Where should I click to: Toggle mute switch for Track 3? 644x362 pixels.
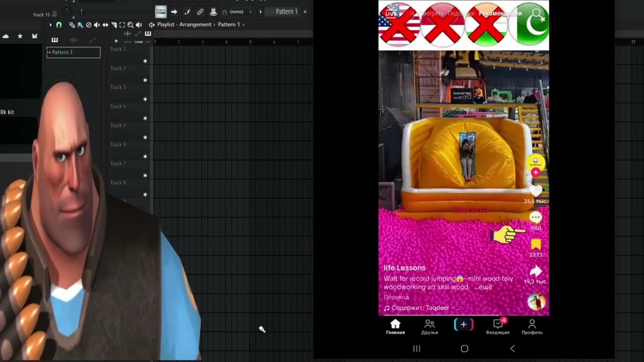[145, 100]
